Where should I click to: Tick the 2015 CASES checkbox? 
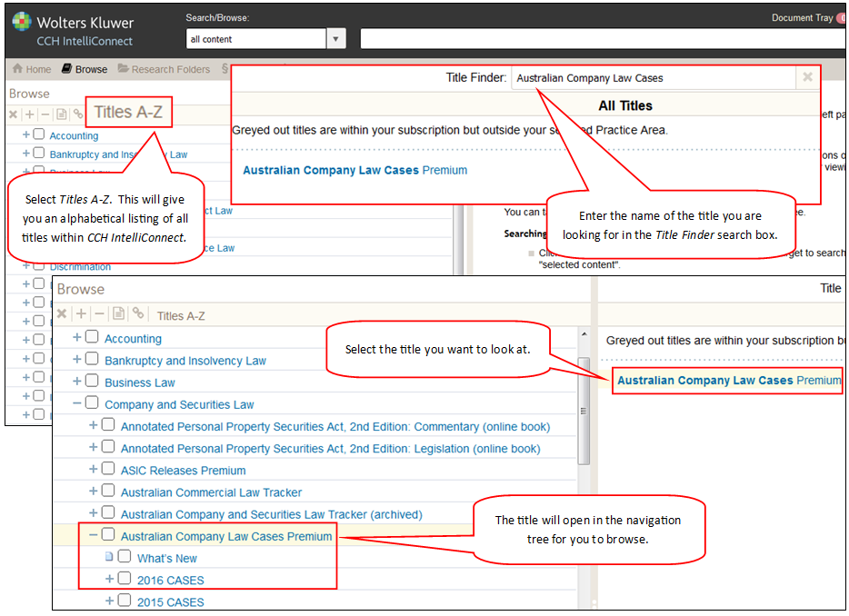click(x=125, y=601)
